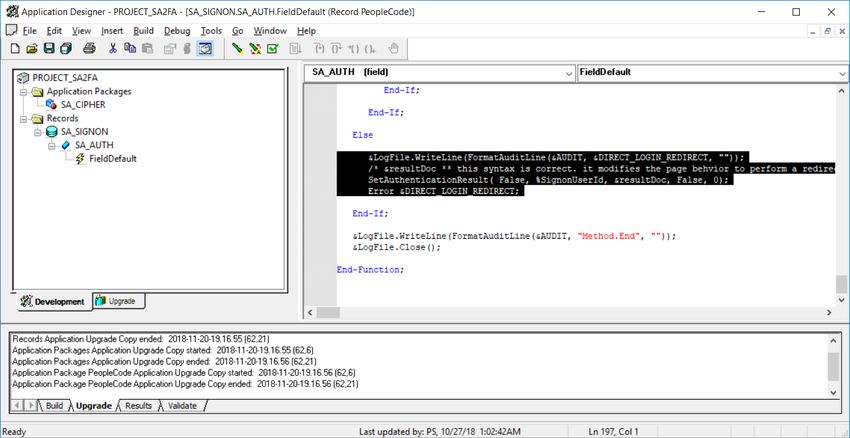Screen dimensions: 850x438
Task: Click the output tabs scroll-right arrow
Action: [x=31, y=405]
